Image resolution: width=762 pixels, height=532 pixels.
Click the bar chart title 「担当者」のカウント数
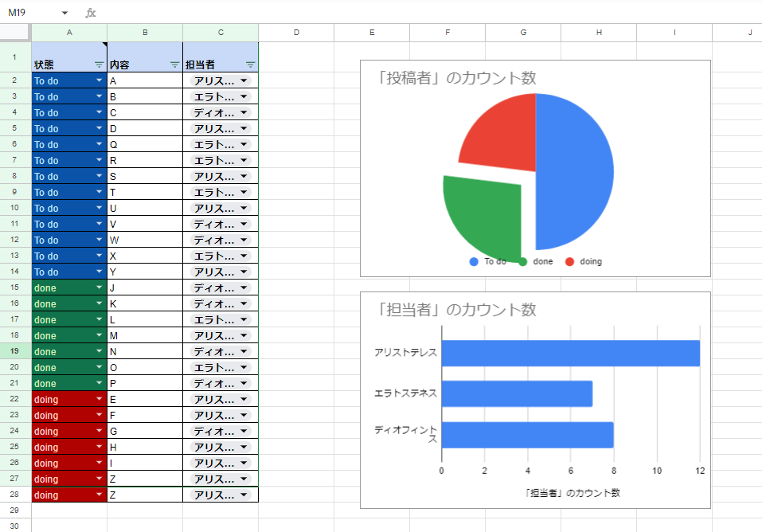pos(455,309)
